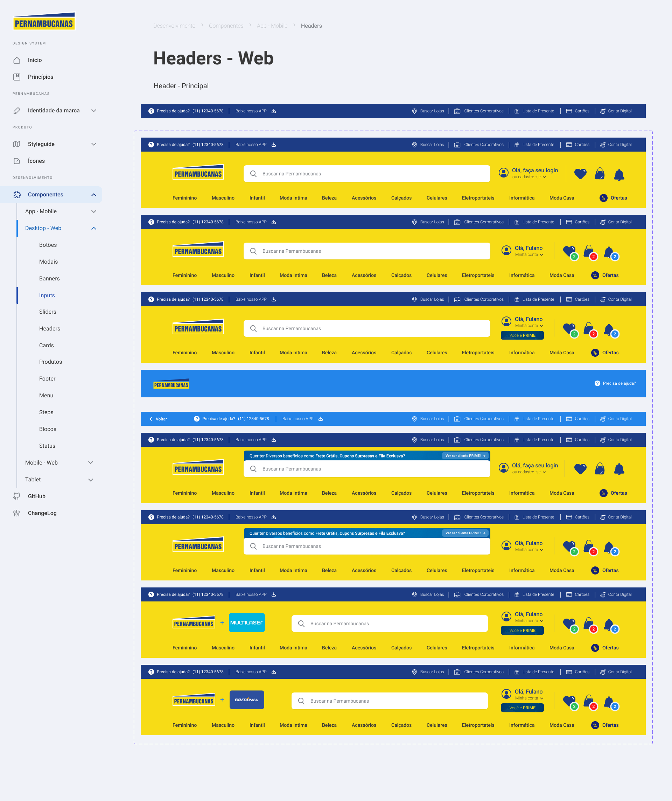
Task: Select Footer in the sidebar
Action: tap(47, 379)
